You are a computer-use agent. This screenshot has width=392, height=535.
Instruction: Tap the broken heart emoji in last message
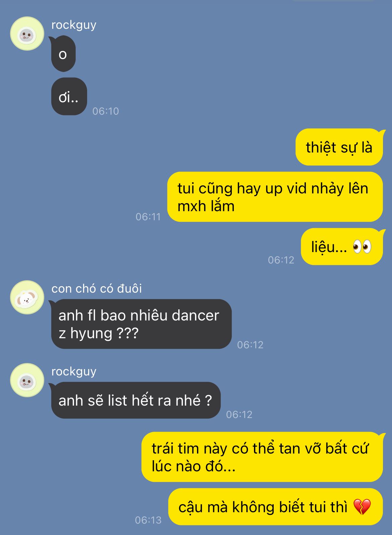362,507
